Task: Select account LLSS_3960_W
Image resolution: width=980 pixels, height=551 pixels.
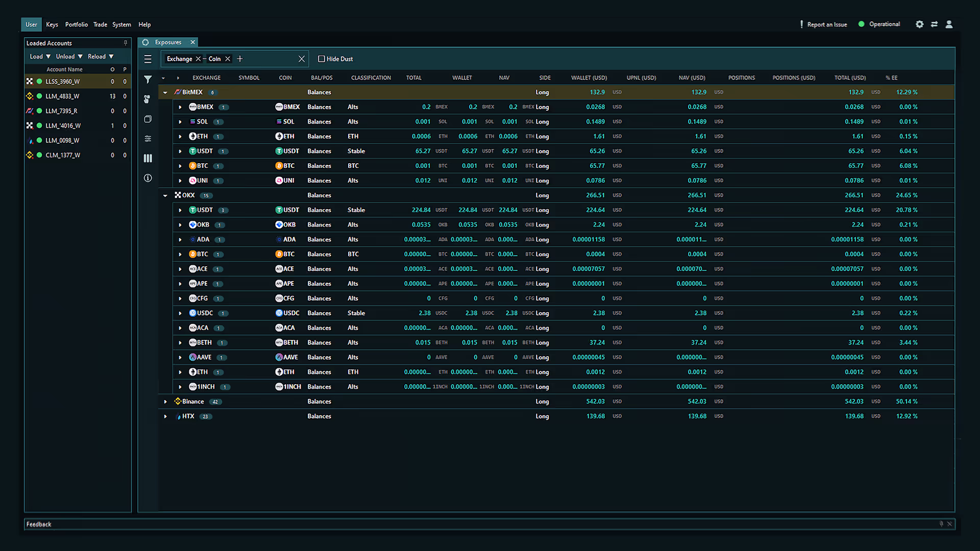Action: coord(78,82)
